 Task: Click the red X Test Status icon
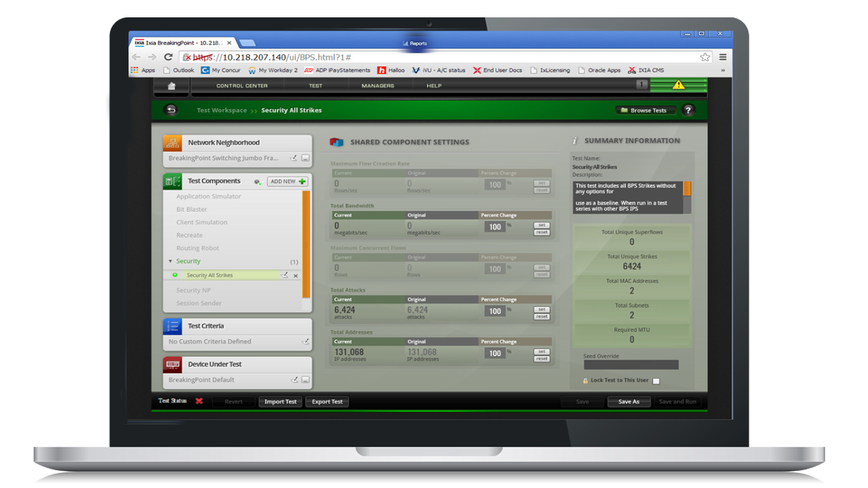(199, 401)
